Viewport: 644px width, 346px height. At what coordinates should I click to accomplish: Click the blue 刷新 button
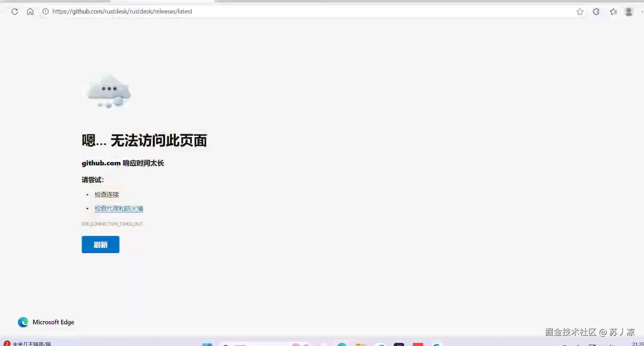pyautogui.click(x=100, y=244)
